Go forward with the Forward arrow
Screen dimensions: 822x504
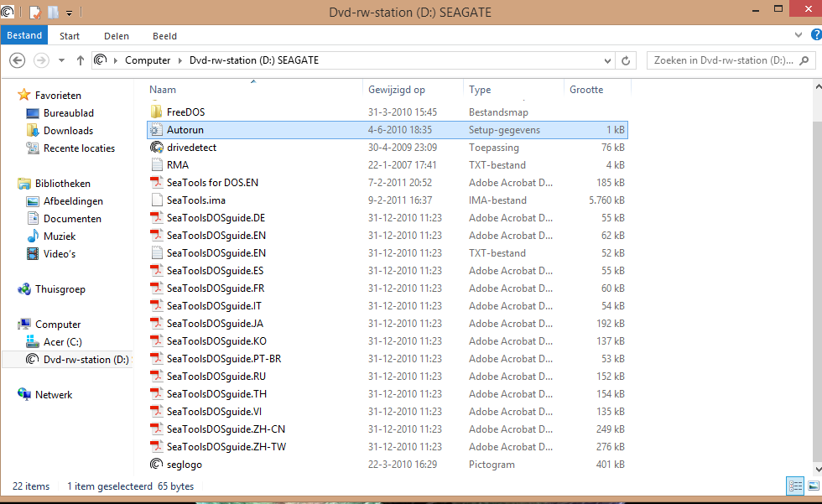(41, 60)
